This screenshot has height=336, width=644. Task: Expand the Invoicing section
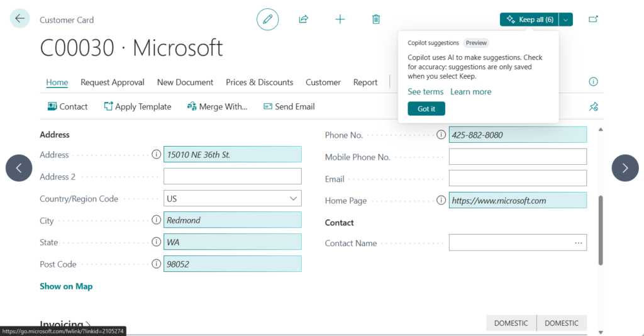coord(65,325)
